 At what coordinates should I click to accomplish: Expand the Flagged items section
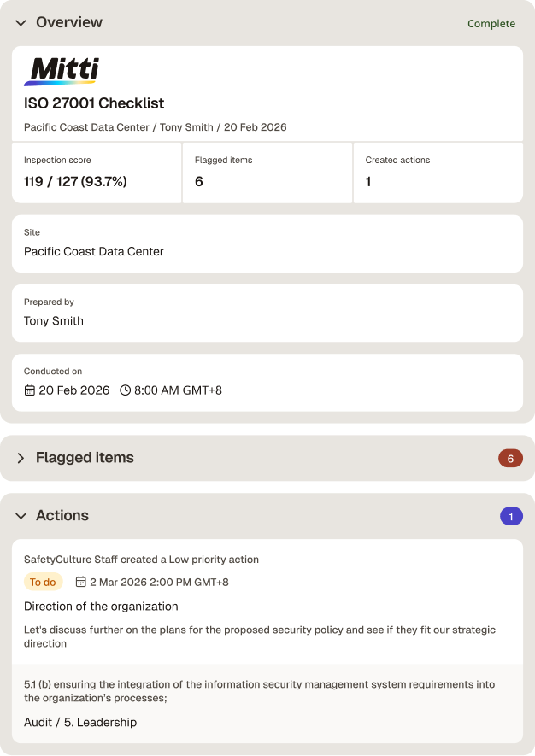click(21, 458)
